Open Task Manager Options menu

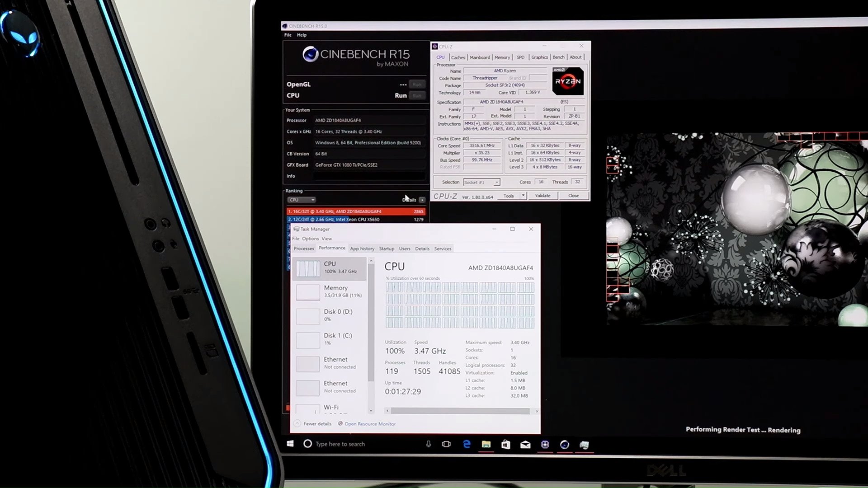click(310, 239)
